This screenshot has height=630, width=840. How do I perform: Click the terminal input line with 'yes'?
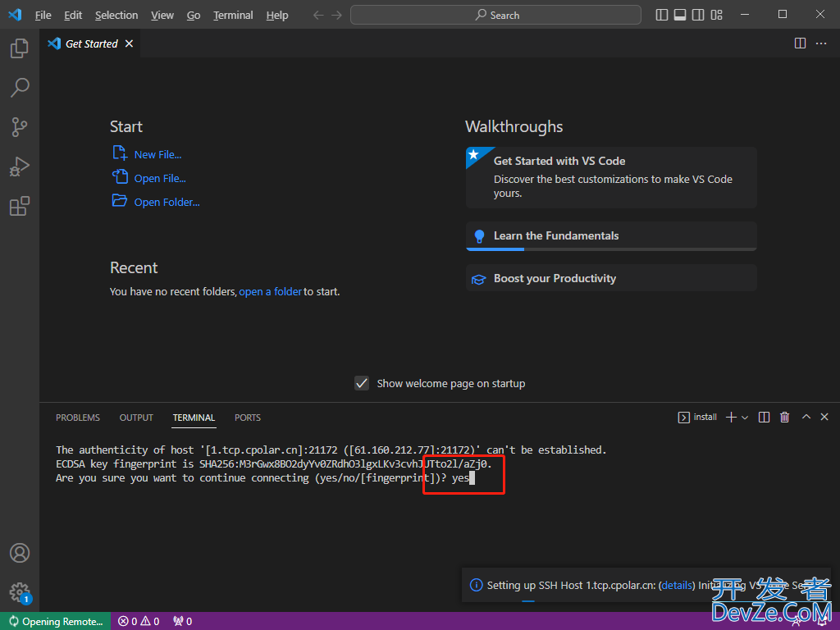pos(265,478)
